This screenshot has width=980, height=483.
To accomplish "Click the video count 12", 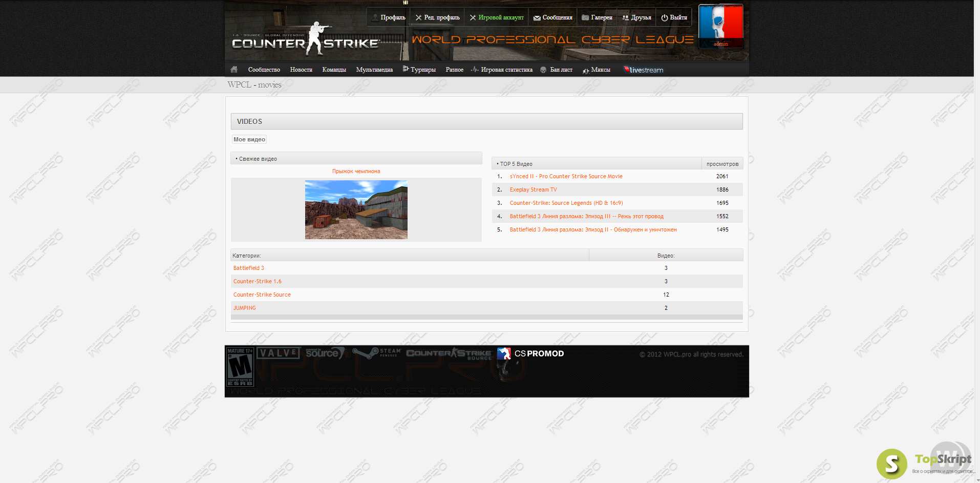I will pyautogui.click(x=666, y=295).
